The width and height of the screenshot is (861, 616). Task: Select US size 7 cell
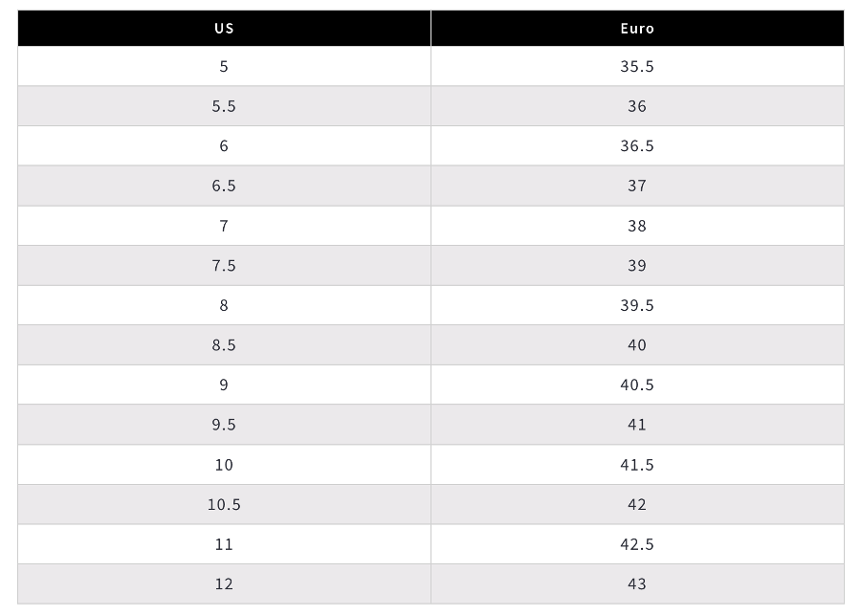[x=224, y=226]
